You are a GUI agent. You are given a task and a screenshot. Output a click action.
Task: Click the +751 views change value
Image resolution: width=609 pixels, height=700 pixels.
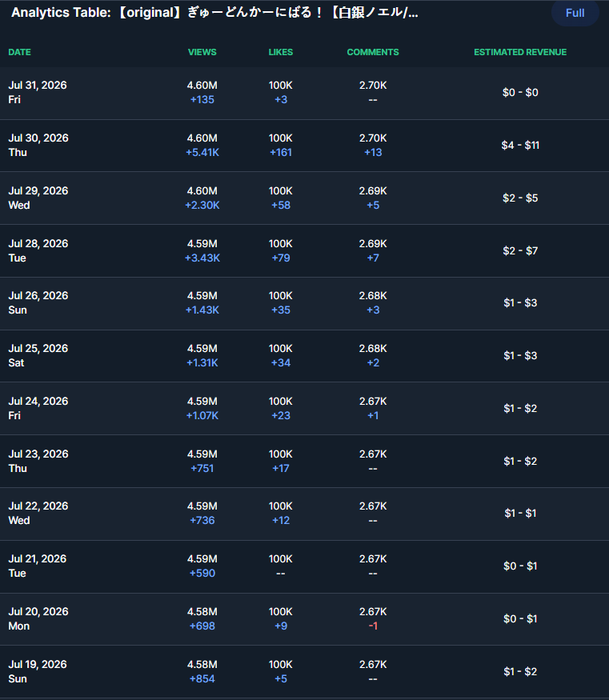(x=202, y=468)
